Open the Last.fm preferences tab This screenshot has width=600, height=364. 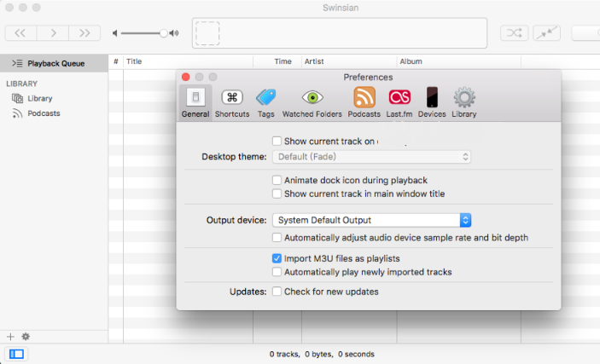point(399,103)
